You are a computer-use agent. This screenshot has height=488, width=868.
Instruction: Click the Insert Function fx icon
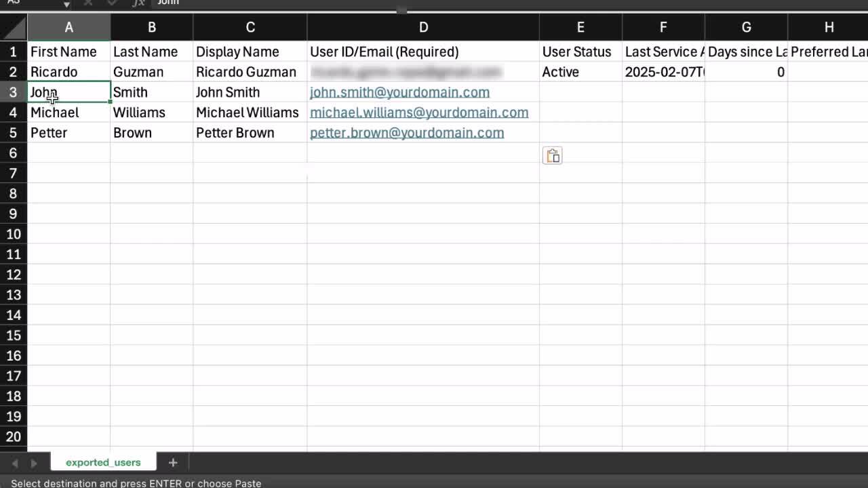click(x=138, y=3)
